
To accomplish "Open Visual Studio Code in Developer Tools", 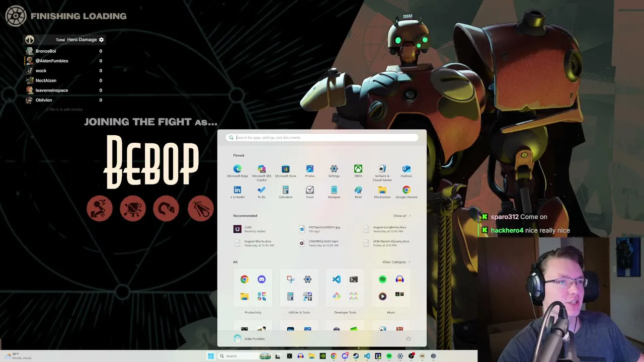I will (x=337, y=280).
